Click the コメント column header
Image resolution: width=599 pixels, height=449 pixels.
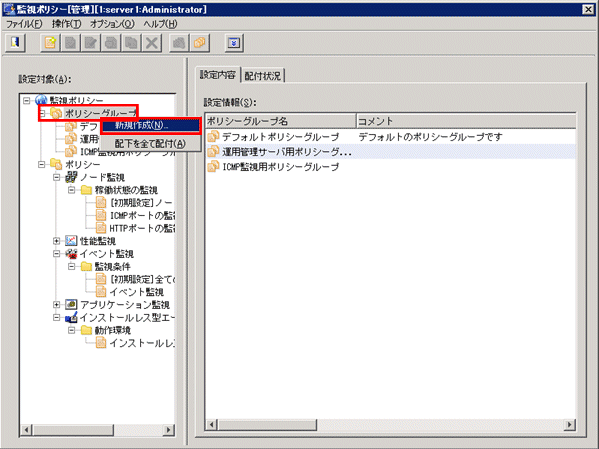coord(466,121)
